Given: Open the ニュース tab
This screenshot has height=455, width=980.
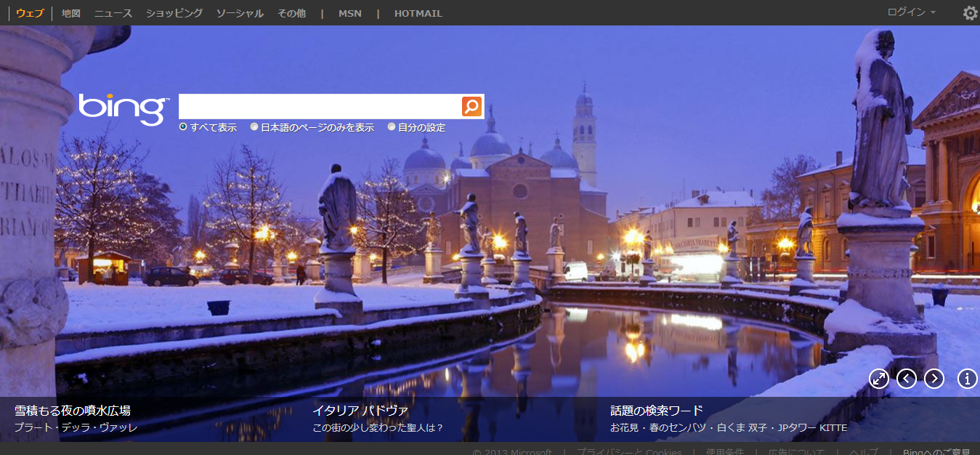Looking at the screenshot, I should coord(113,13).
